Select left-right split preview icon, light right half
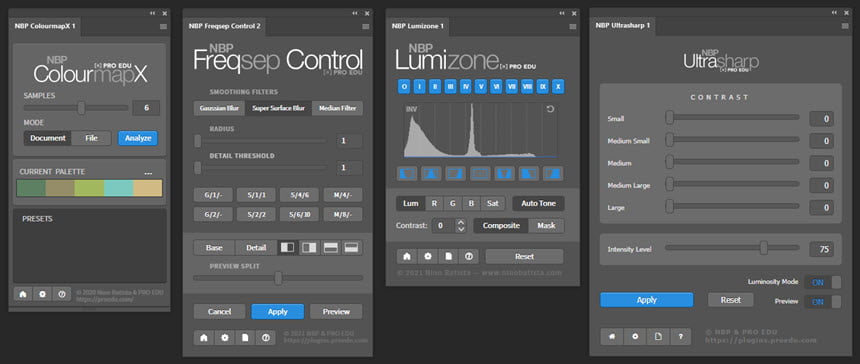The width and height of the screenshot is (860, 364). tap(309, 248)
